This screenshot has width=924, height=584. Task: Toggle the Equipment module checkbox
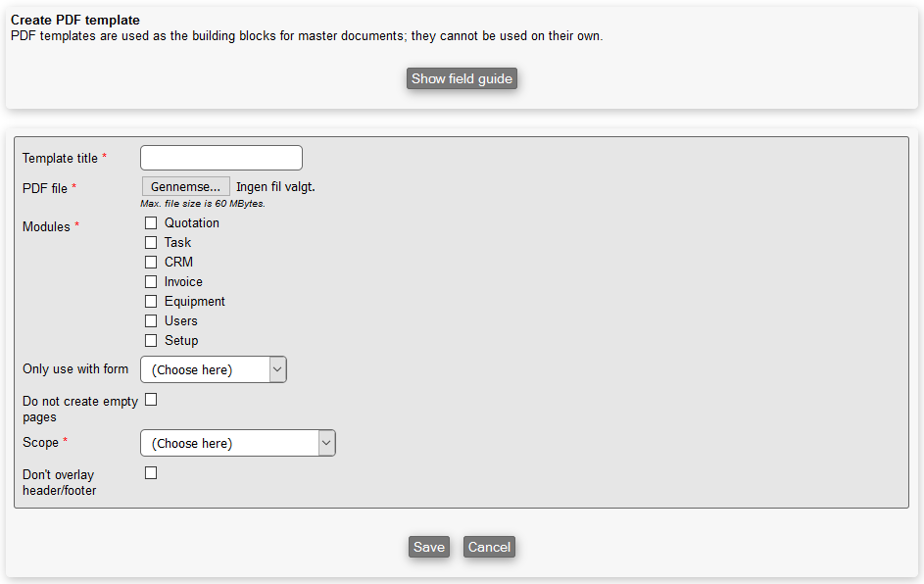[151, 302]
